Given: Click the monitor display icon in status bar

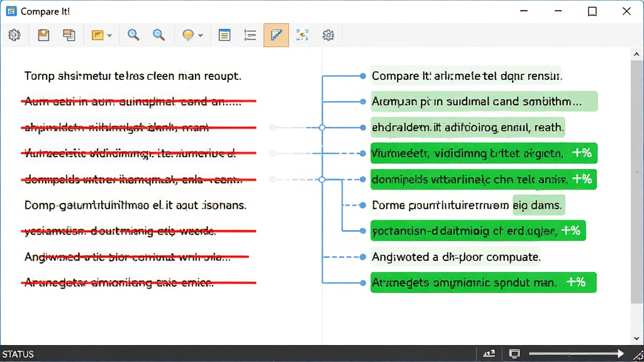Looking at the screenshot, I should (514, 353).
